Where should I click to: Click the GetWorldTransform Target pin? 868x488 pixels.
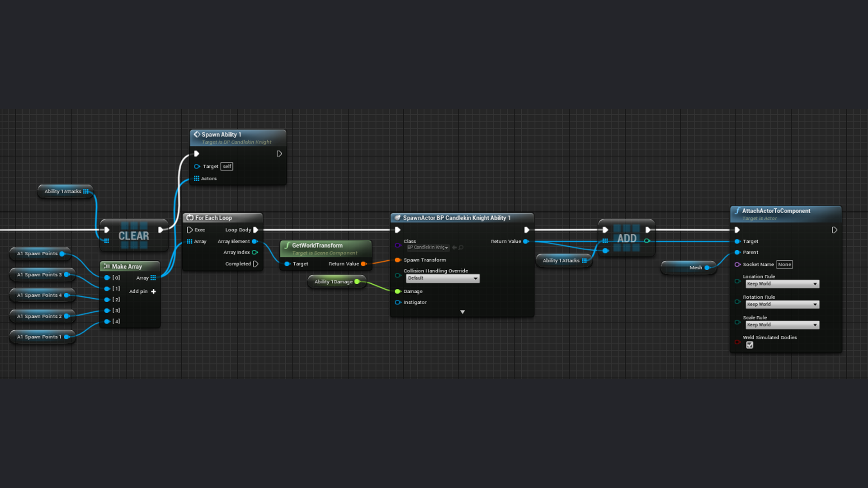287,264
